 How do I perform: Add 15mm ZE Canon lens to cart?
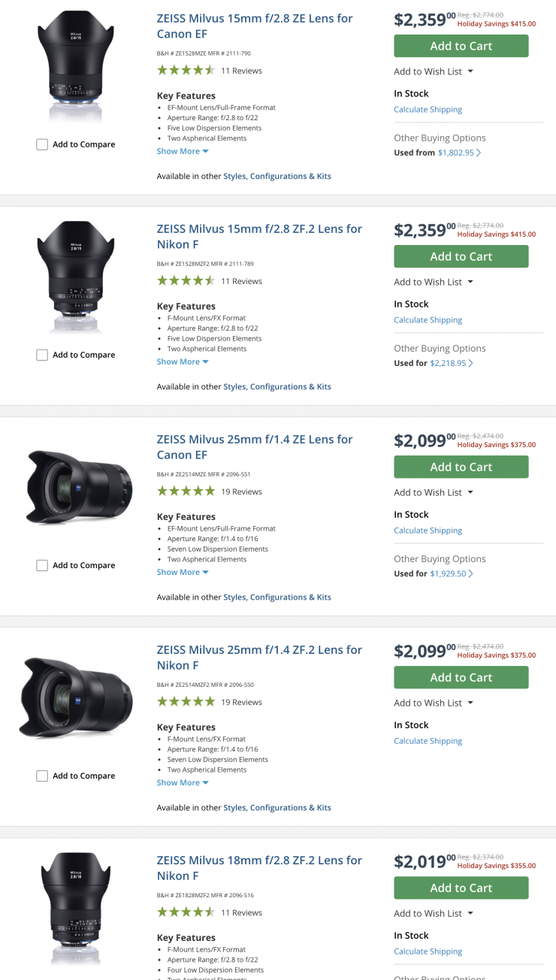pos(461,46)
